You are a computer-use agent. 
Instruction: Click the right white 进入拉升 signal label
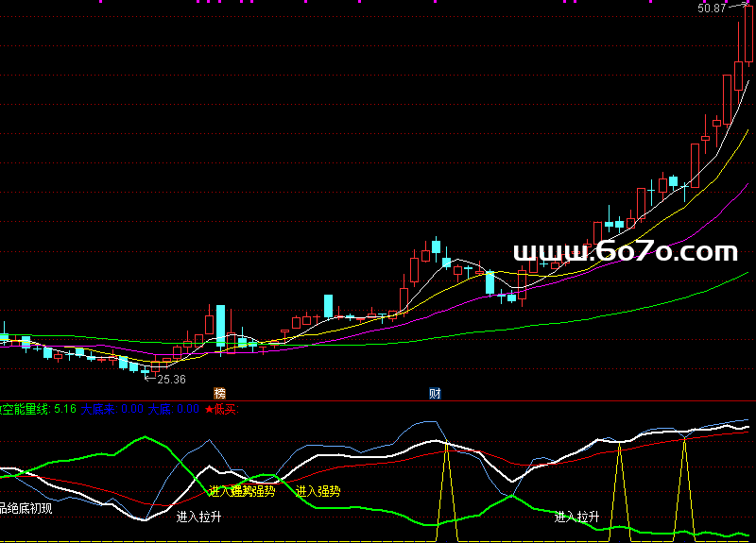point(577,517)
